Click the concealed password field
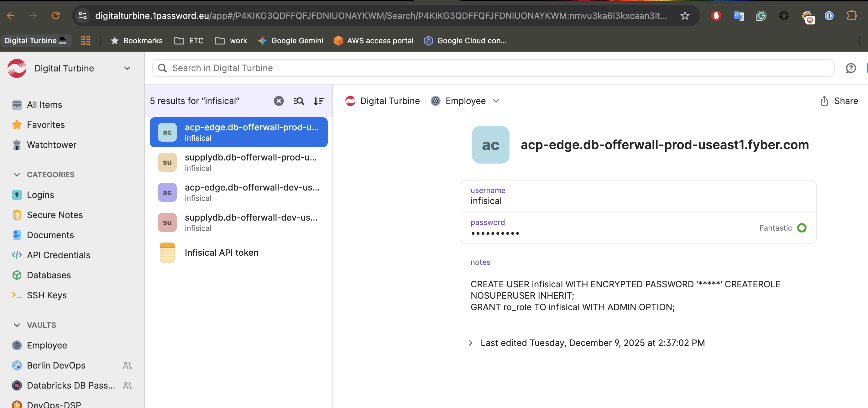This screenshot has width=868, height=408. point(495,233)
